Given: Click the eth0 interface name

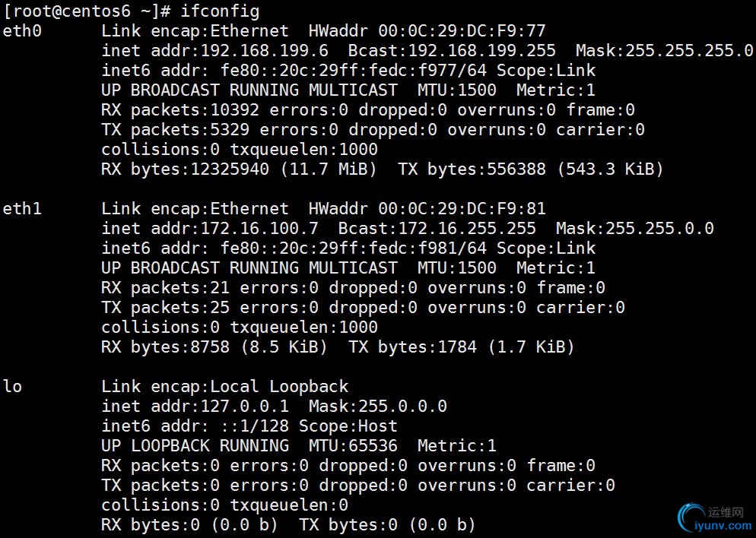Looking at the screenshot, I should tap(22, 31).
